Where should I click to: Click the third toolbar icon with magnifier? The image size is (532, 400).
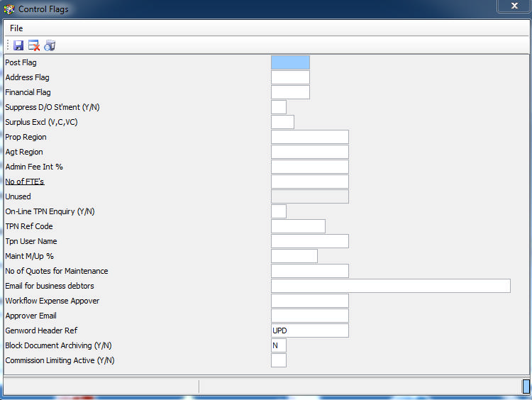pyautogui.click(x=49, y=45)
